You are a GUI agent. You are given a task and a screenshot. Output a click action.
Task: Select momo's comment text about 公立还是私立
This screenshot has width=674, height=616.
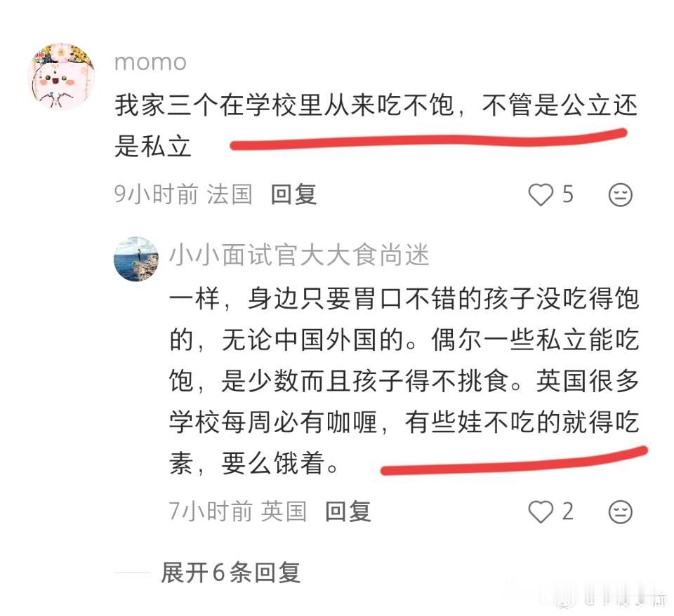(x=376, y=126)
